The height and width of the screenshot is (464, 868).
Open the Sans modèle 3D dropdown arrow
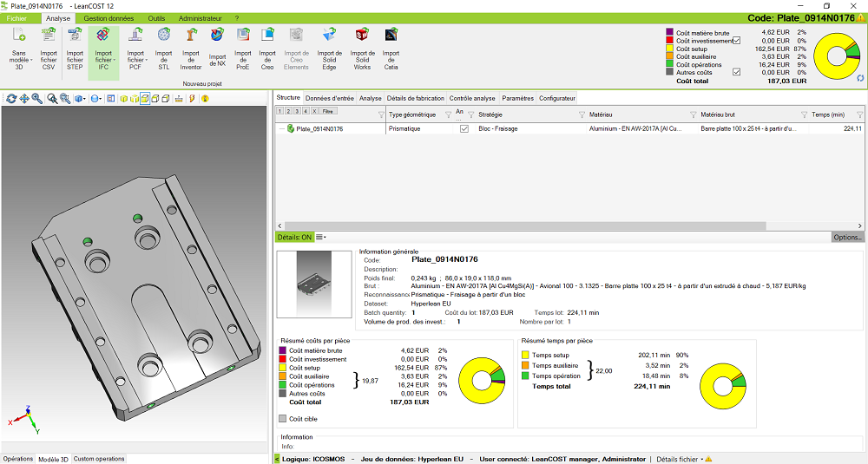[x=31, y=61]
